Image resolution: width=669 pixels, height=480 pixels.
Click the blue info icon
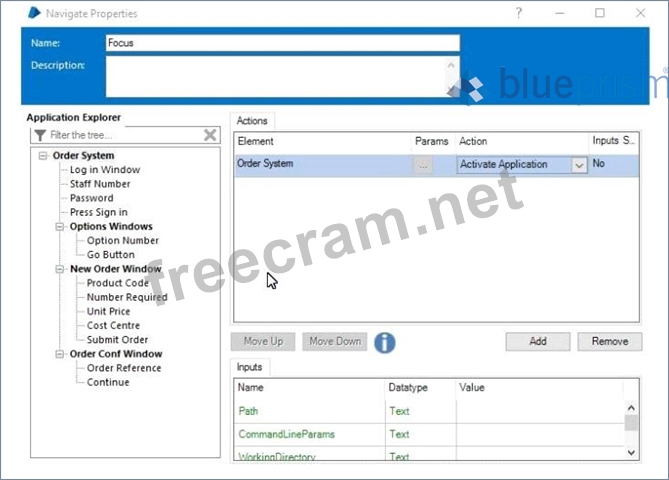[384, 342]
